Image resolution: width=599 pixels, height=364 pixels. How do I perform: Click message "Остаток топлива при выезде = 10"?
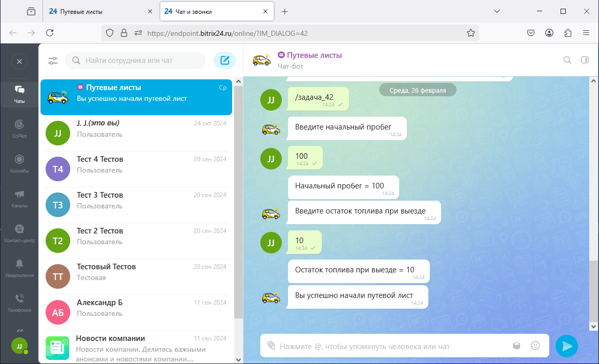358,271
